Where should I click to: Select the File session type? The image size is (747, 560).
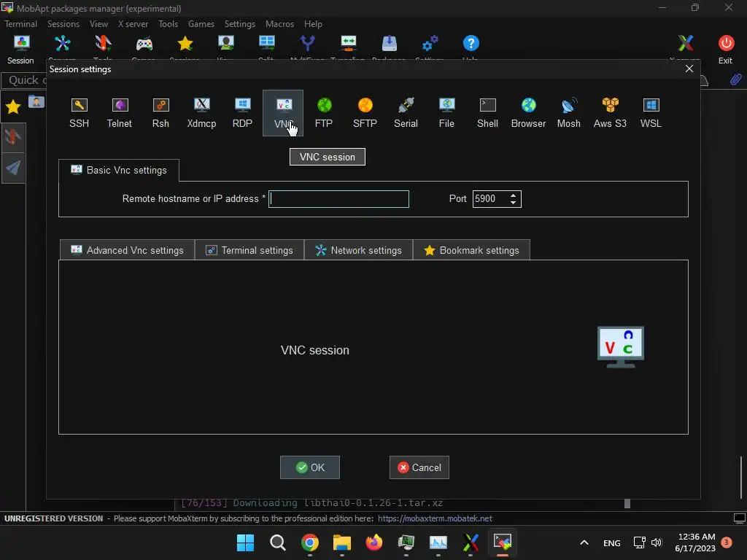tap(446, 113)
